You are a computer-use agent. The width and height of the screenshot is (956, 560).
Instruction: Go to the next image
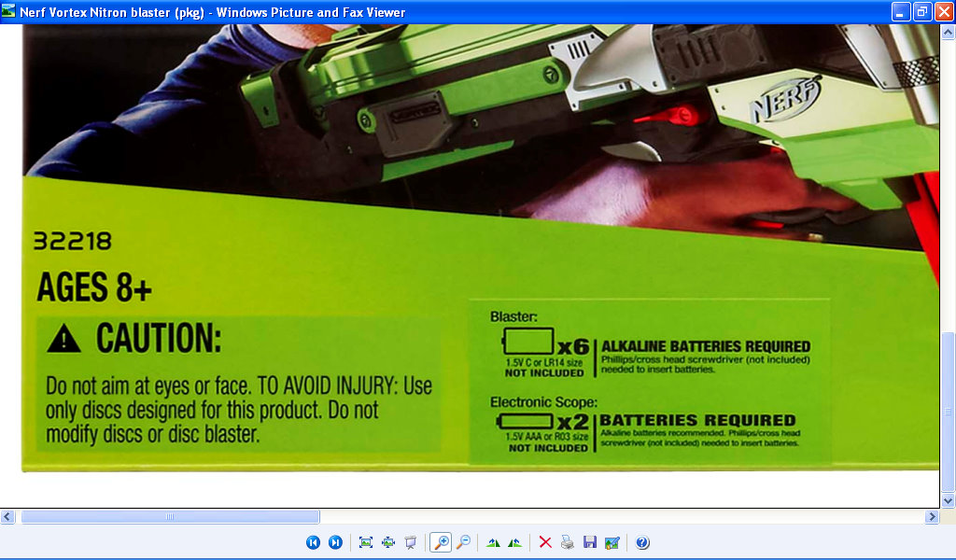coord(335,542)
